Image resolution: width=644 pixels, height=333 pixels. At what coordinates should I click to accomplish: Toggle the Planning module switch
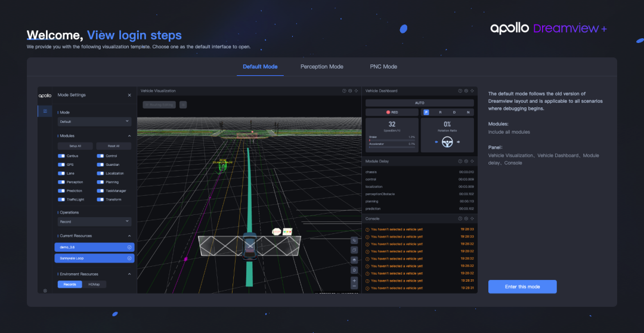[x=100, y=182]
